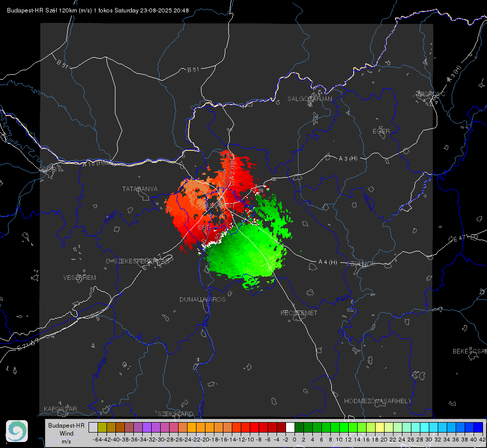Screen dimensions: 487x448
Task: Select the white swatch between -2 and 0
Action: (290, 427)
